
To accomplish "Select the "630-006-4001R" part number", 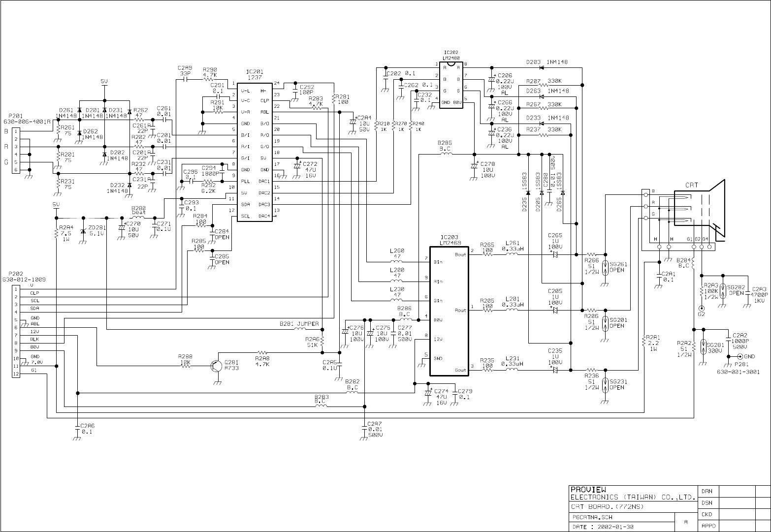I will click(27, 121).
